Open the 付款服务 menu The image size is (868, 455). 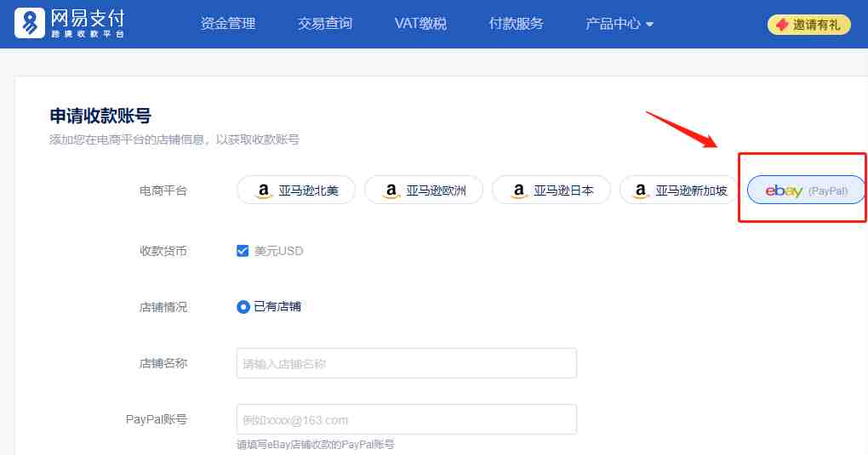(x=516, y=24)
